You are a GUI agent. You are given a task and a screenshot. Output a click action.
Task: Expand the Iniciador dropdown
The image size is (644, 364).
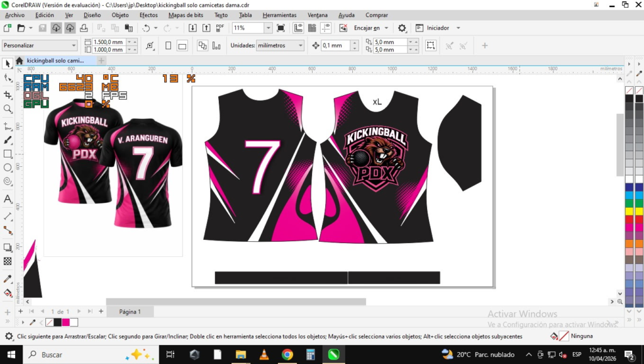[x=458, y=28]
